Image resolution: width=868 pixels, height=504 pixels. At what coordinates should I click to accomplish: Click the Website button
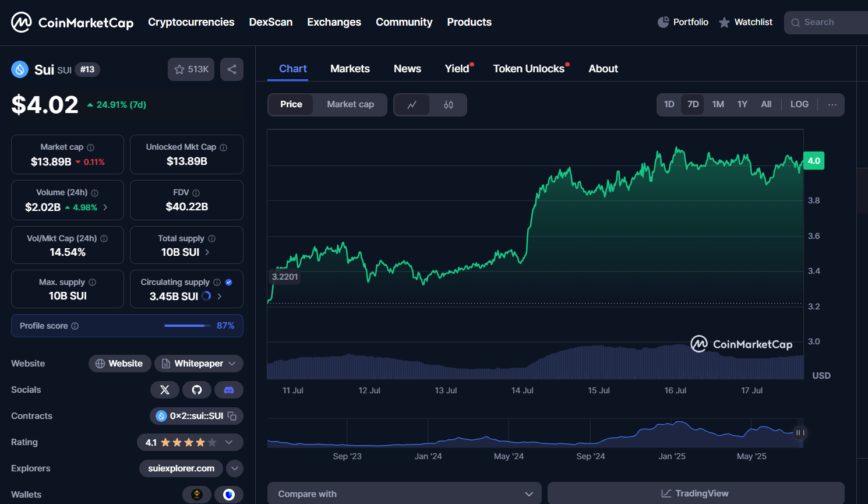pyautogui.click(x=119, y=364)
